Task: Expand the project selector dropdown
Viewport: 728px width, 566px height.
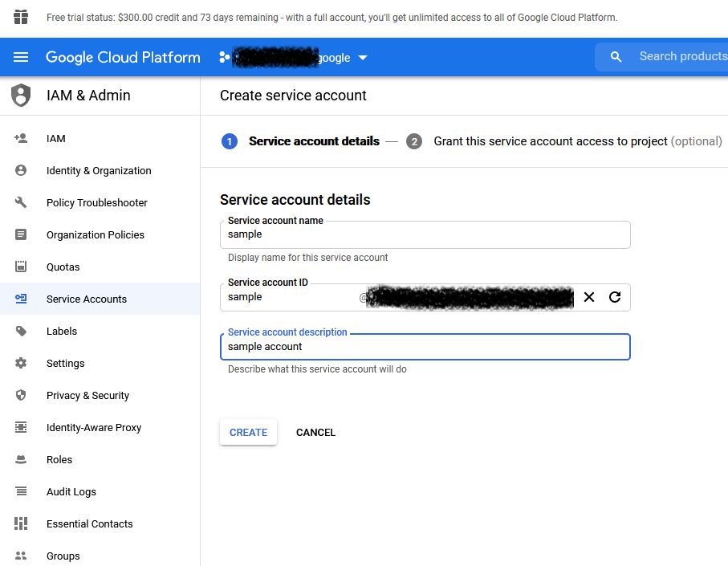Action: (x=362, y=57)
